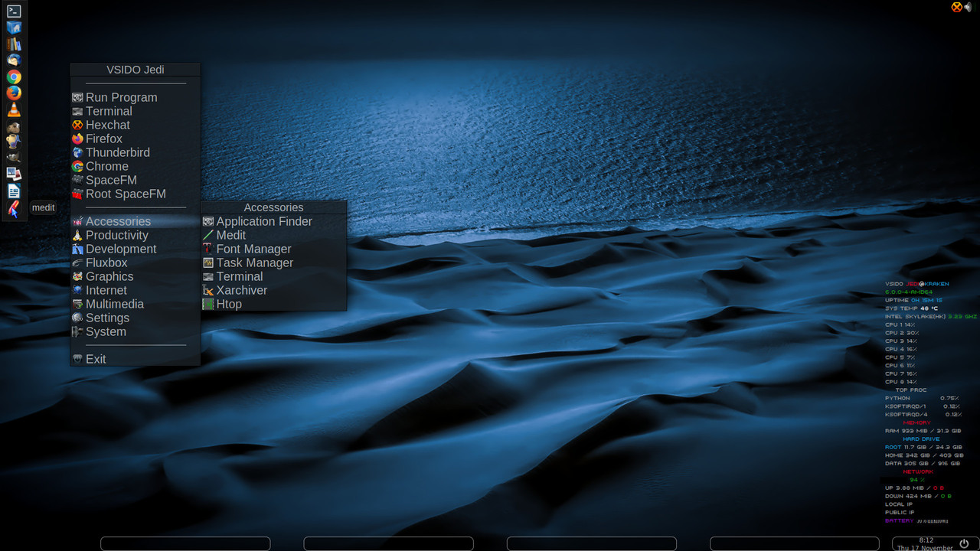Launch Firefox from the left dock

14,93
